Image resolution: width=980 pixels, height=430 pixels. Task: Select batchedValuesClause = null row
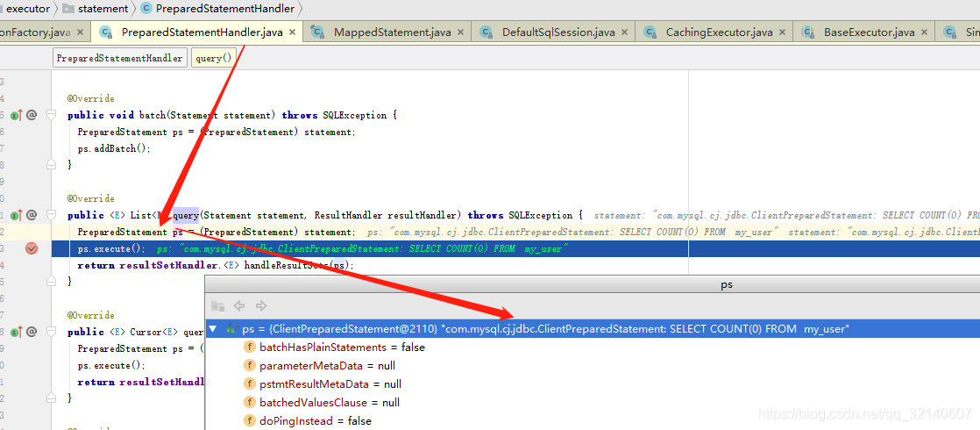(x=593, y=403)
